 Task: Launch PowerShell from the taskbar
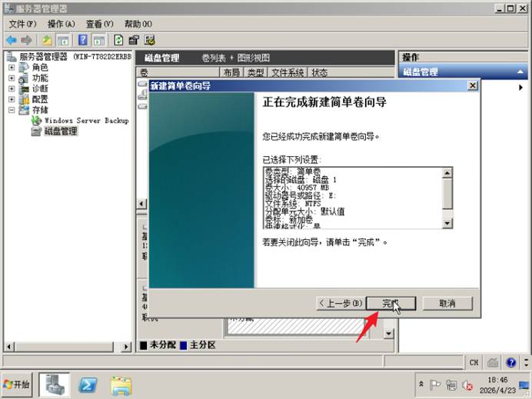(88, 385)
